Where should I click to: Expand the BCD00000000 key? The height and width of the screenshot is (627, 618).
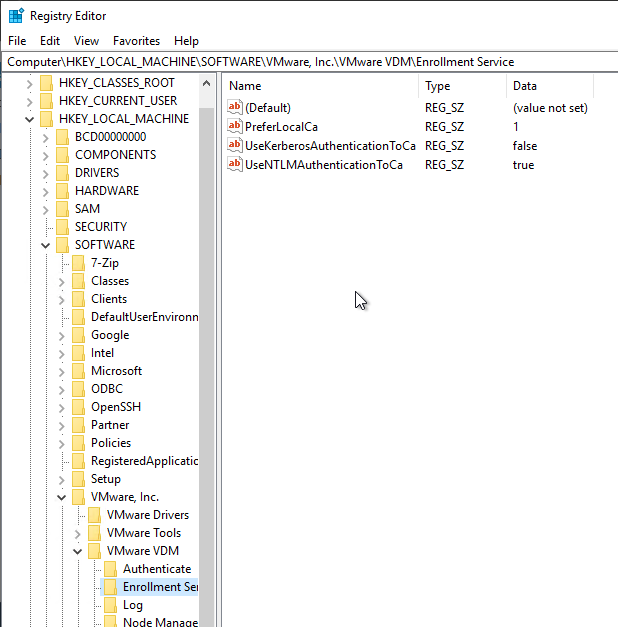tap(45, 138)
